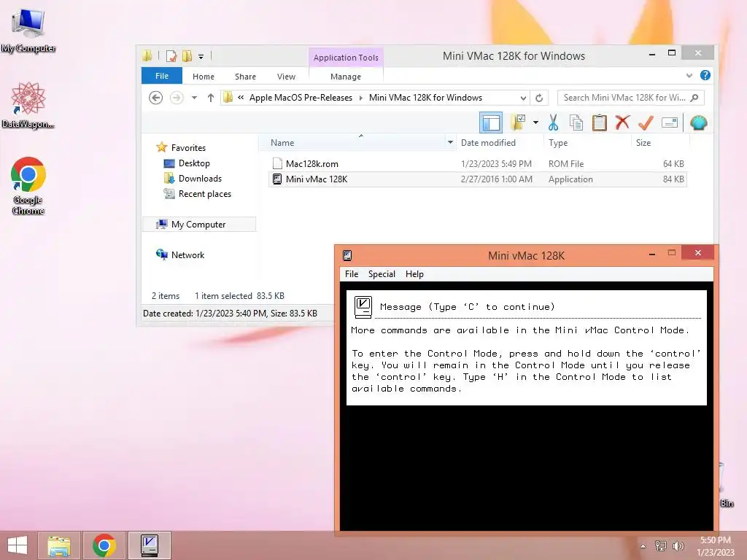
Task: Open Explorer help with the question mark
Action: pyautogui.click(x=705, y=75)
